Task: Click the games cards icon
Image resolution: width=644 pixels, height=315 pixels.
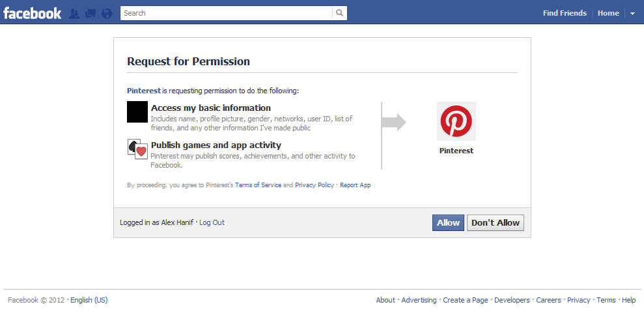Action: click(x=137, y=149)
